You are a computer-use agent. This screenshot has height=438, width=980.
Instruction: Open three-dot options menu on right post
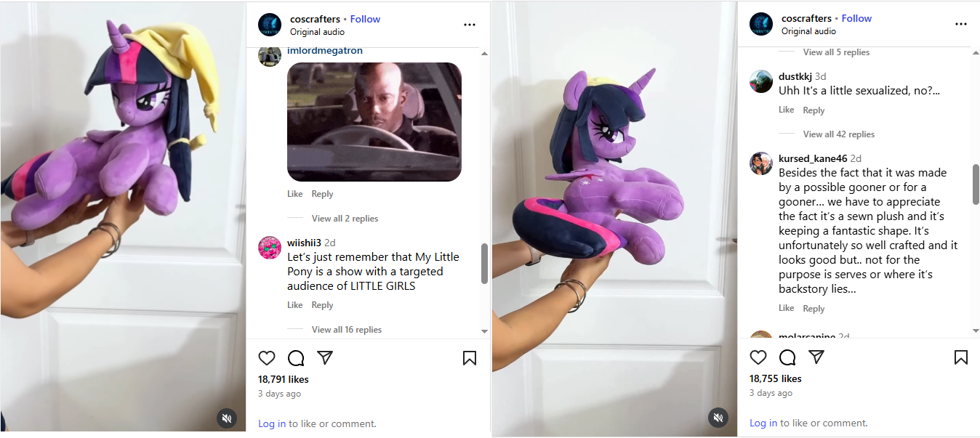point(961,24)
